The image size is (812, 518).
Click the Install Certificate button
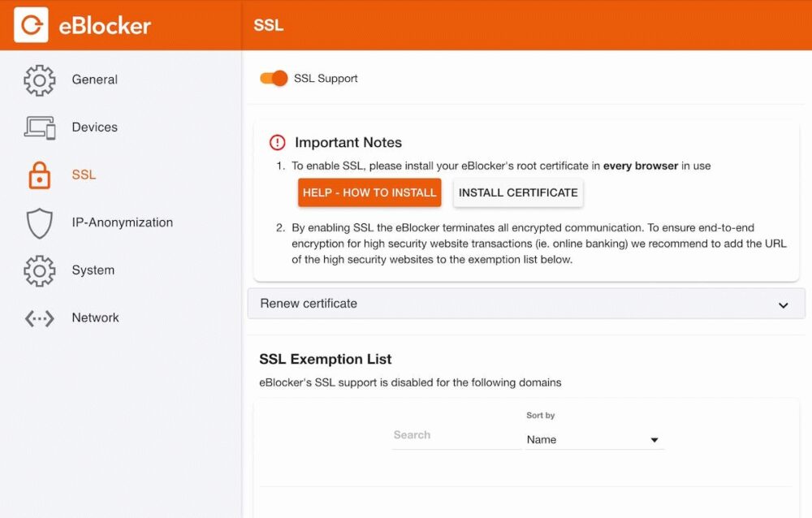518,193
